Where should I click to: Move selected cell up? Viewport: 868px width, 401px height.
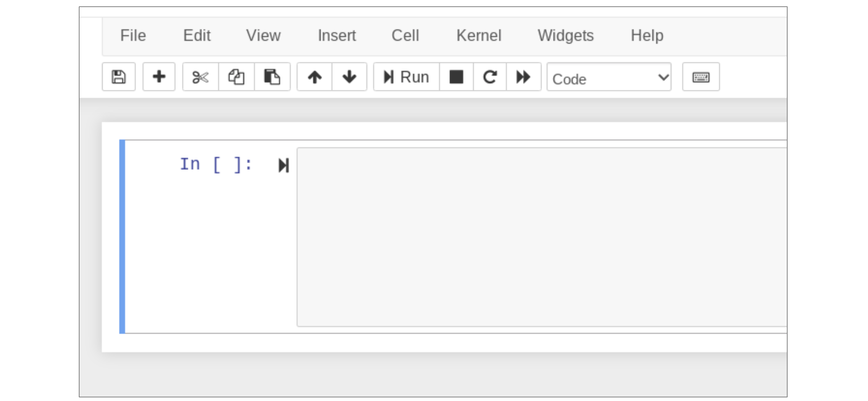click(x=315, y=77)
